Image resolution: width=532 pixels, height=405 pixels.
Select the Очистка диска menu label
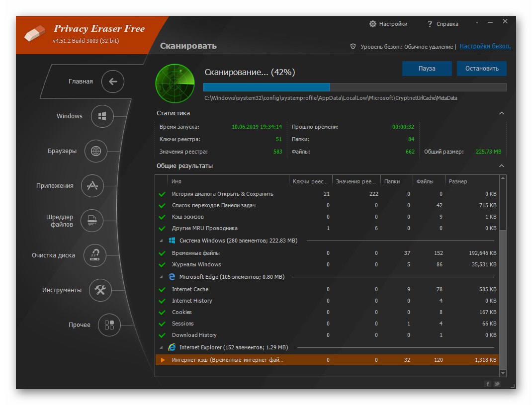tap(53, 255)
